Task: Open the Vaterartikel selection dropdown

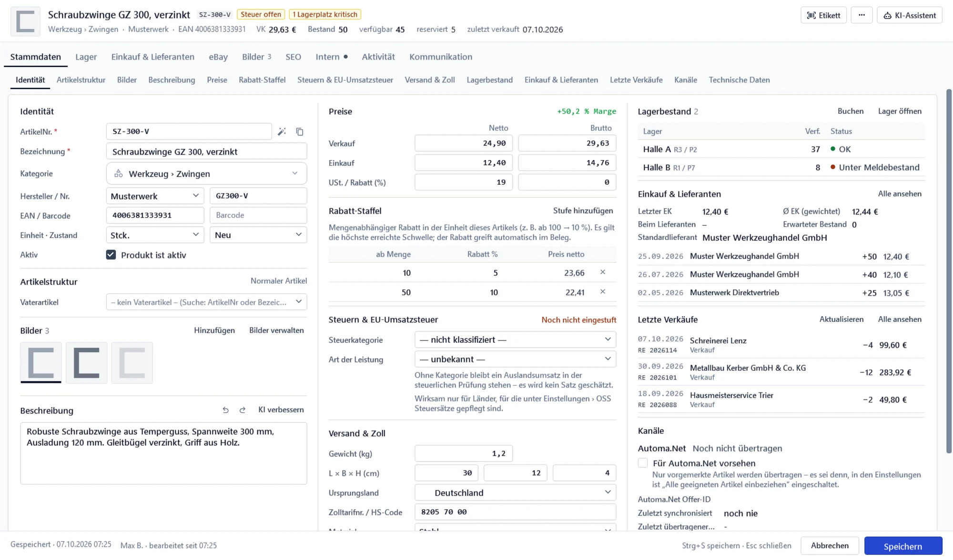Action: click(206, 302)
